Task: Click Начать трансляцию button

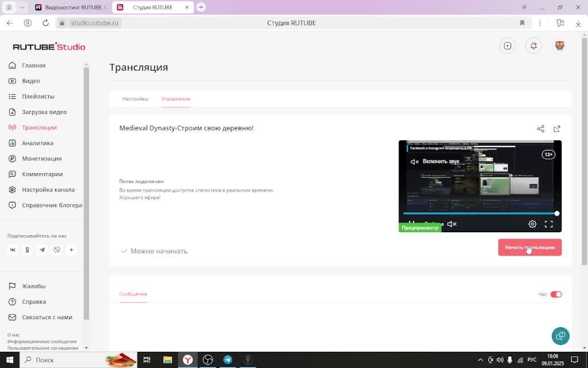Action: click(x=530, y=247)
